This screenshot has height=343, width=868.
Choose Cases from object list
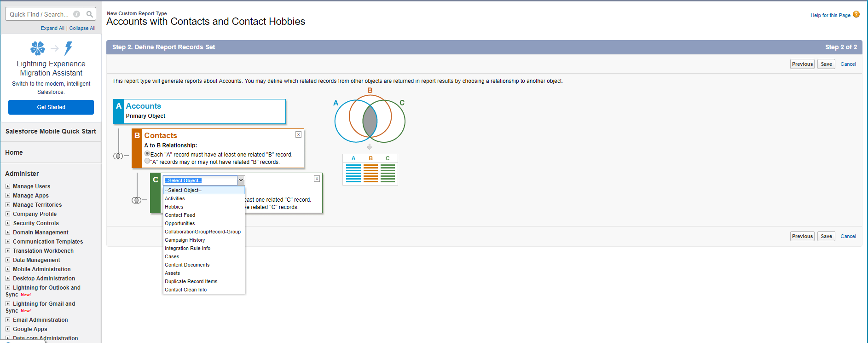(204, 256)
